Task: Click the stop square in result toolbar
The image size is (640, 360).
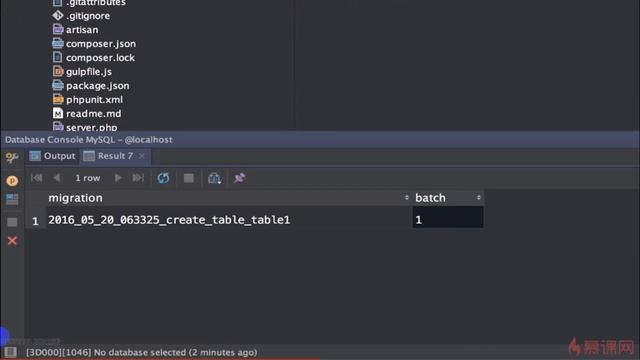Action: pos(189,178)
